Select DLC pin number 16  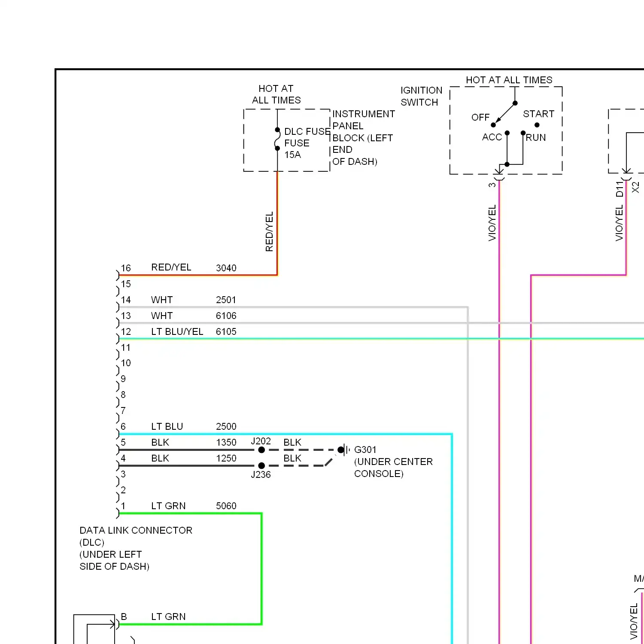pyautogui.click(x=125, y=268)
